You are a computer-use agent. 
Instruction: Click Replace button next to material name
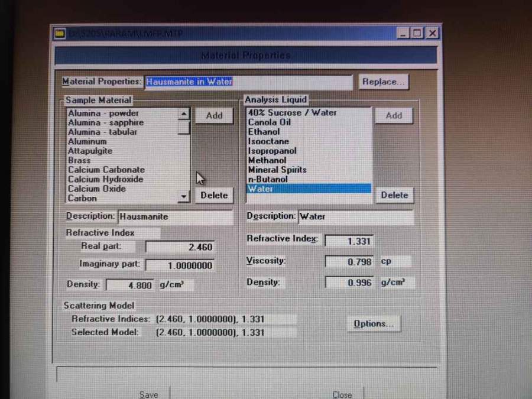(x=383, y=82)
